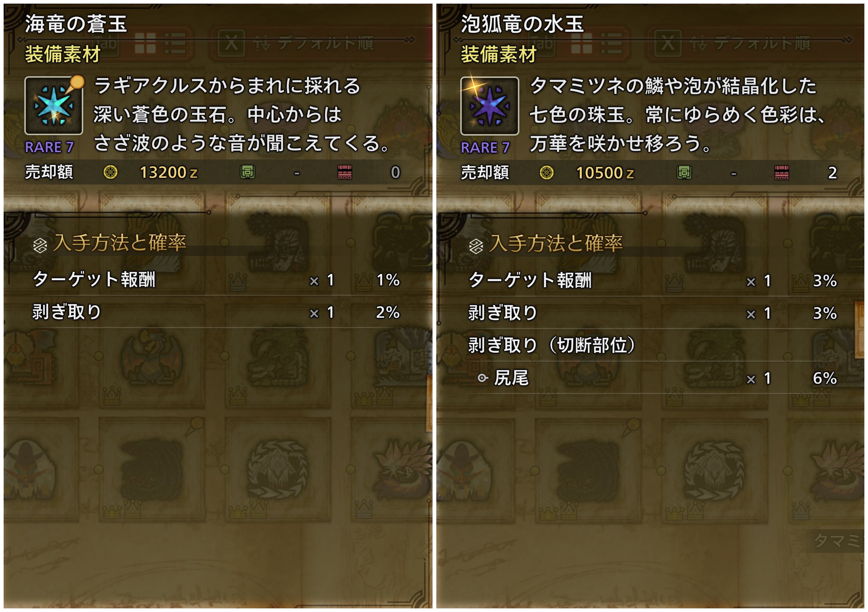868x612 pixels.
Task: Click the zenny coin icon beside 10500z
Action: click(x=547, y=173)
